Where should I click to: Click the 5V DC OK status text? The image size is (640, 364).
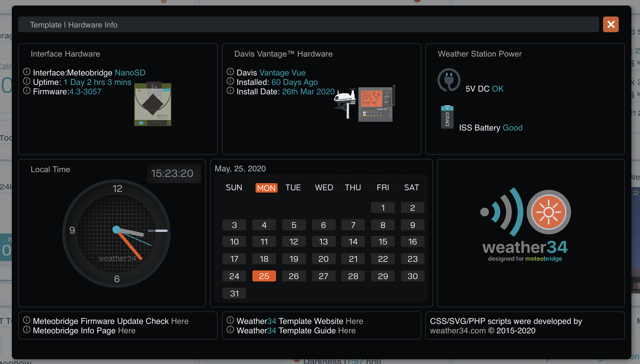[484, 89]
